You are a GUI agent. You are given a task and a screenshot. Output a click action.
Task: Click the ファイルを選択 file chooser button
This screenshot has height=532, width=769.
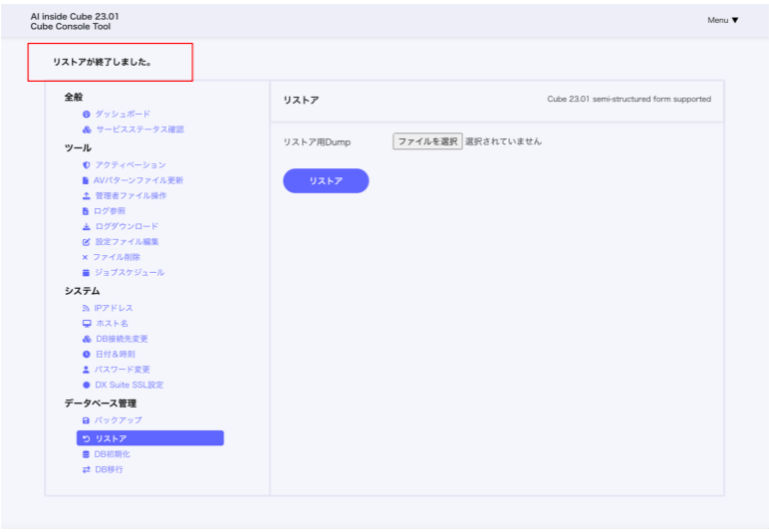pos(427,141)
